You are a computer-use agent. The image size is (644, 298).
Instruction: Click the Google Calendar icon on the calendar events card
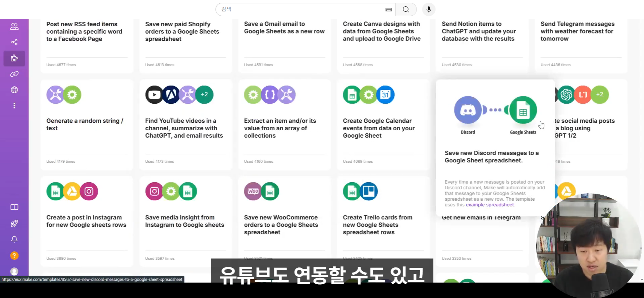pyautogui.click(x=385, y=95)
